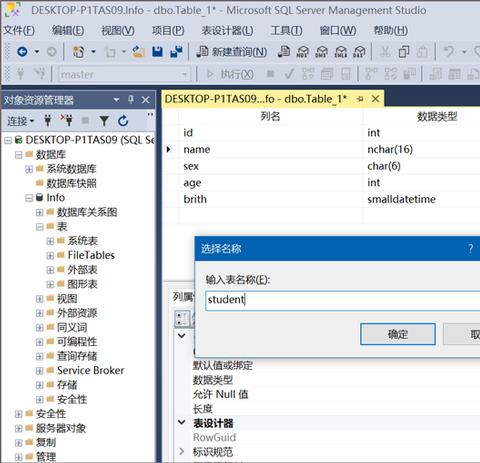
Task: Click 执行(X) execute button
Action: pos(230,74)
